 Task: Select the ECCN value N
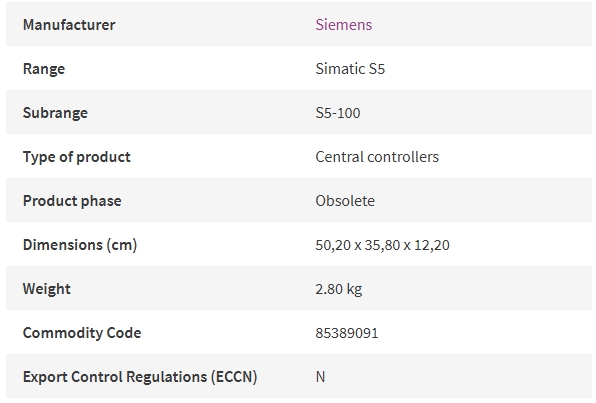coord(320,377)
